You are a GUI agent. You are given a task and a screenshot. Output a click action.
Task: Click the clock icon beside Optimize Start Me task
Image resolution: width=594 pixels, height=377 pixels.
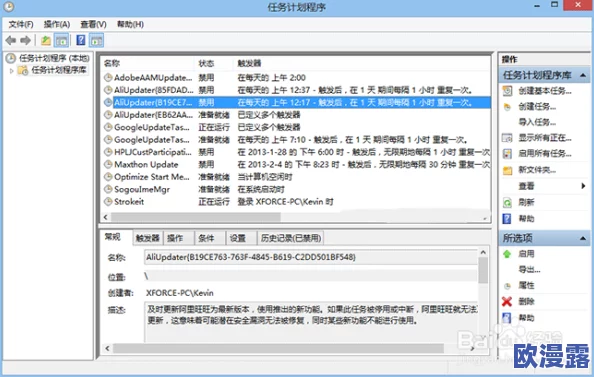[108, 177]
